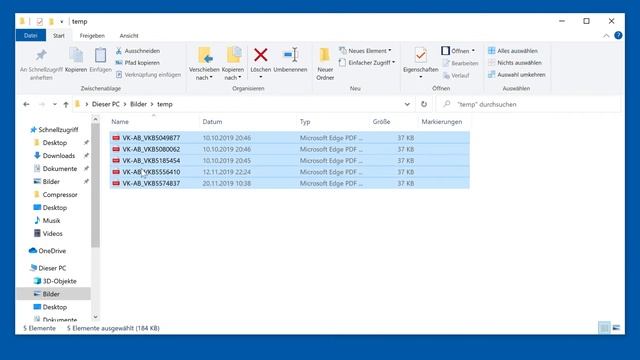
Task: Open the Datei tab
Action: click(x=31, y=36)
